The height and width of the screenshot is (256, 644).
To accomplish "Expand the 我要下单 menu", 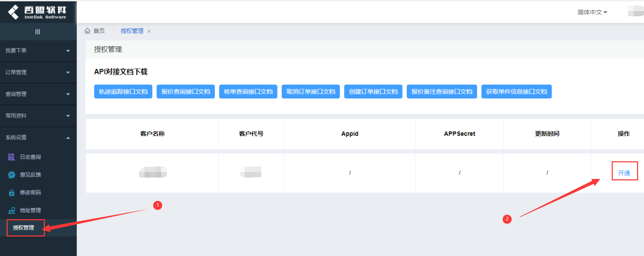I will tap(38, 51).
